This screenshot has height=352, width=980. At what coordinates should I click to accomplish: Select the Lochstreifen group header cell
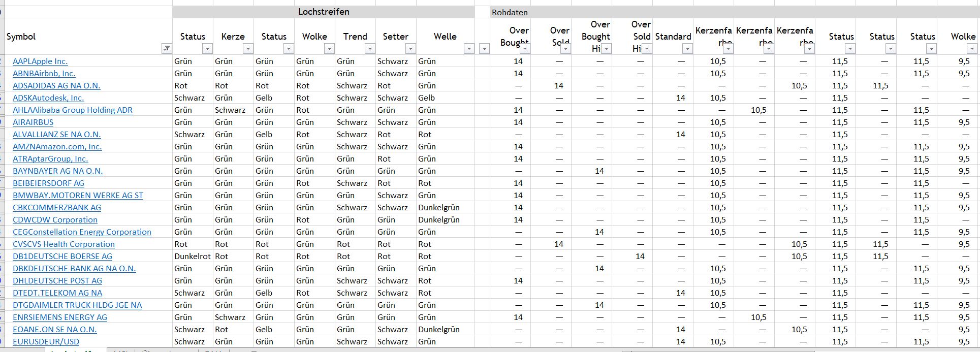tap(324, 12)
